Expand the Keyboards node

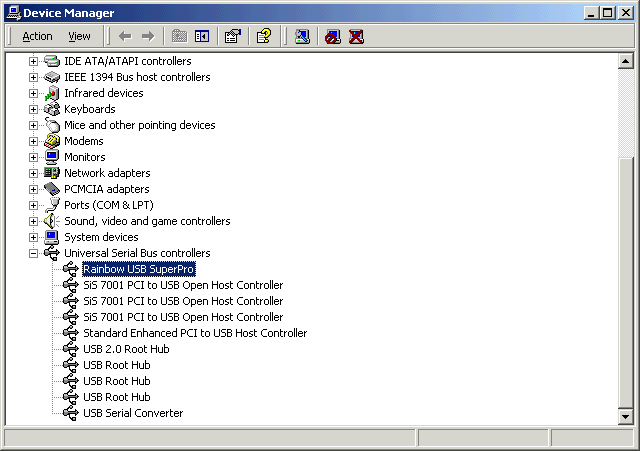33,109
